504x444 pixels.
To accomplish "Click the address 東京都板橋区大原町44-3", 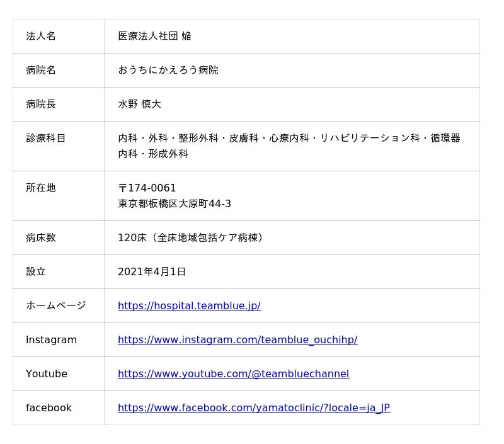I will pos(174,203).
